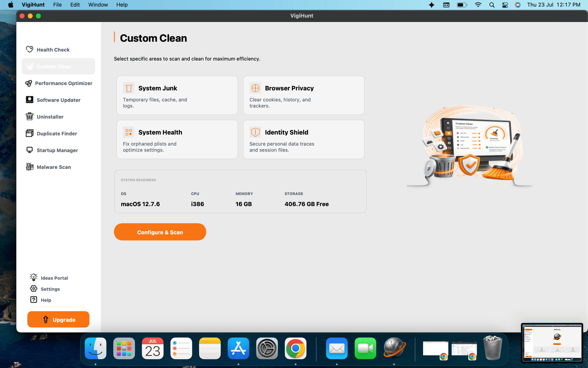This screenshot has width=588, height=368.
Task: Open Health Check heart icon in sidebar
Action: pos(29,49)
